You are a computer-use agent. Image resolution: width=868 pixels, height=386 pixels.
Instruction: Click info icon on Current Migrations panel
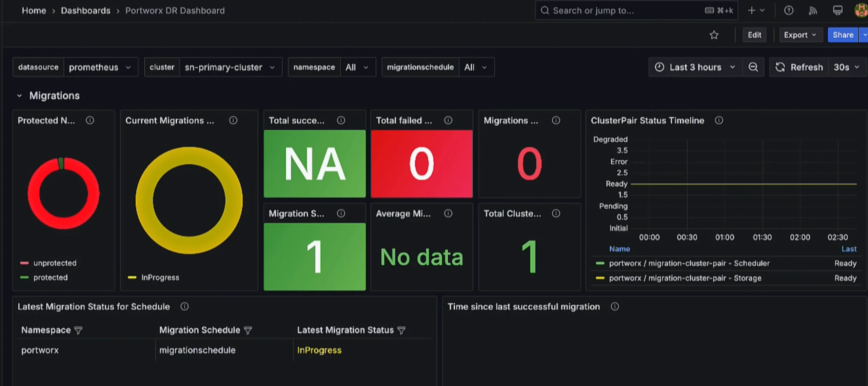click(233, 120)
